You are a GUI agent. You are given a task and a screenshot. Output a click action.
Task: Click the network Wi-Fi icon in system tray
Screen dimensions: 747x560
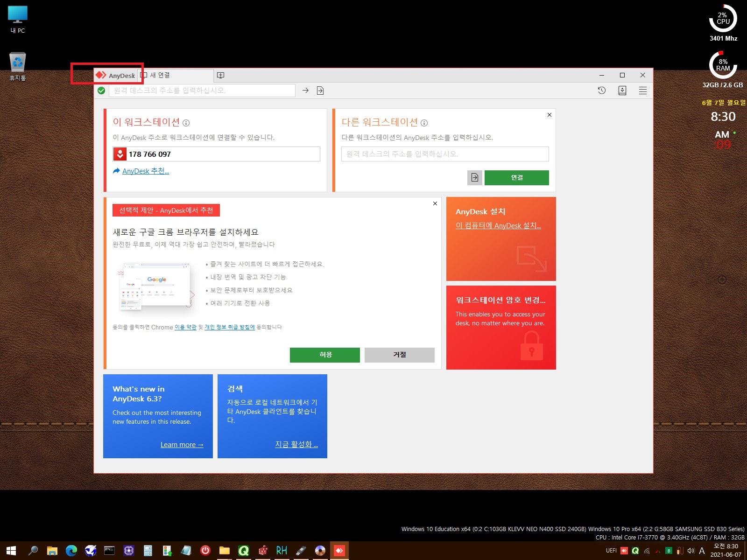(647, 551)
